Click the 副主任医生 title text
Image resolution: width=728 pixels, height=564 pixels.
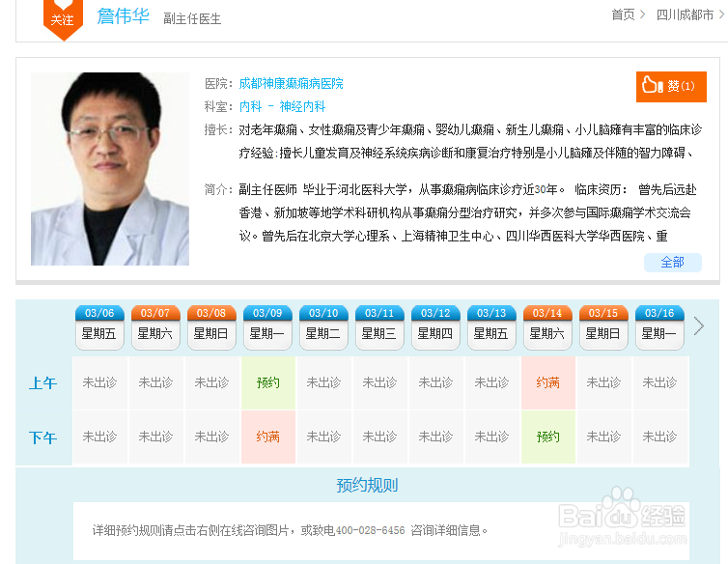[192, 19]
